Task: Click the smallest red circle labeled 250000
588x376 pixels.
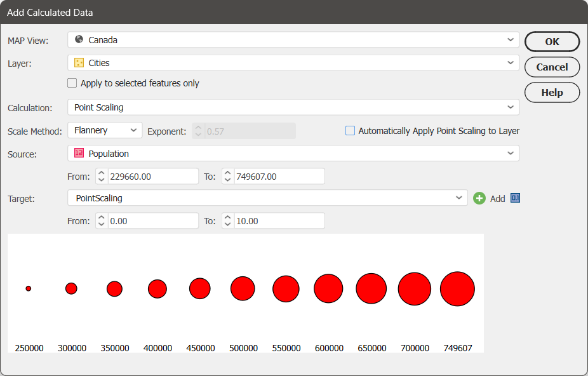Action: point(29,289)
